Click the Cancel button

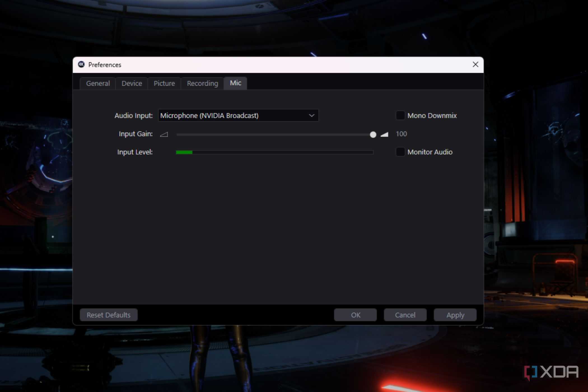[405, 315]
